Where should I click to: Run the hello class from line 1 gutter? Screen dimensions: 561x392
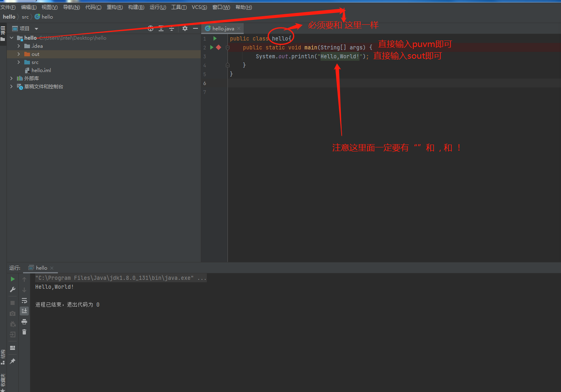click(x=215, y=38)
